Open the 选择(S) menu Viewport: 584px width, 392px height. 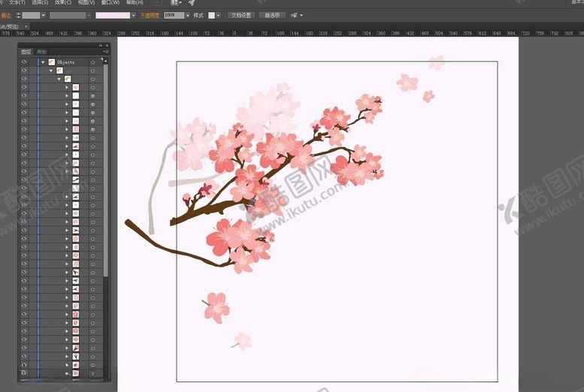click(41, 2)
